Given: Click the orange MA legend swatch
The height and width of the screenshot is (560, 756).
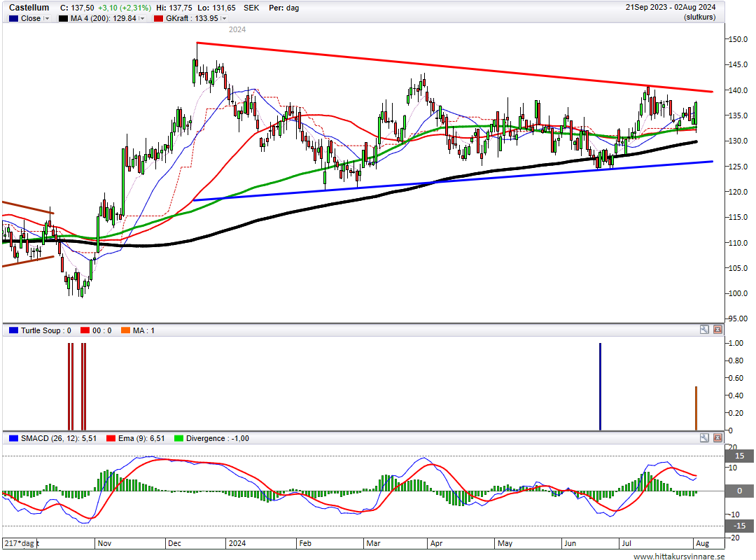Looking at the screenshot, I should click(x=125, y=330).
